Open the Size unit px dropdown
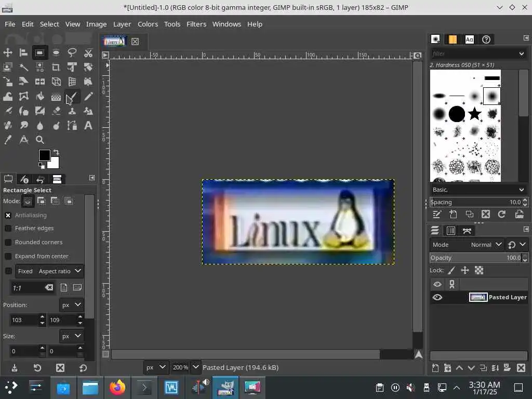 [71, 336]
